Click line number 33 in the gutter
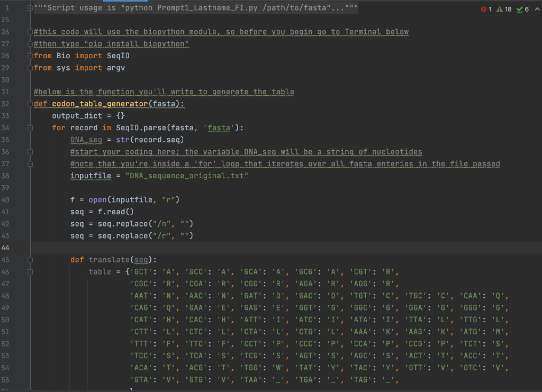This screenshot has width=542, height=392. pyautogui.click(x=5, y=116)
